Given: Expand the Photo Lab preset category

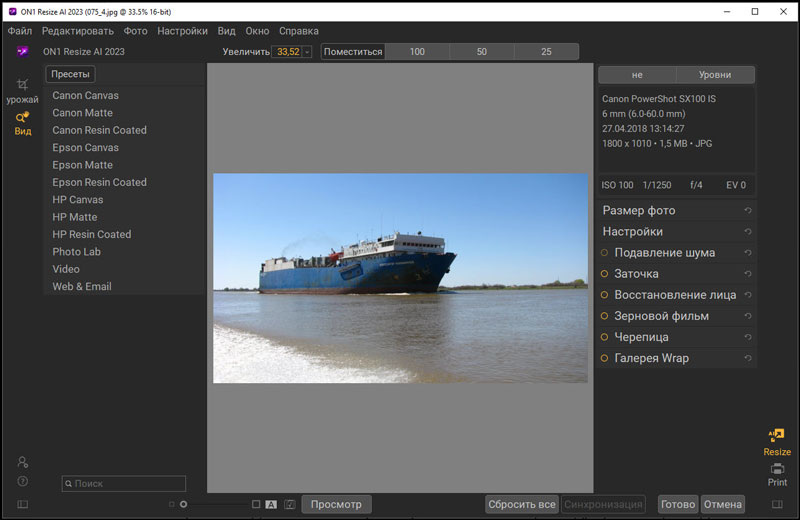Looking at the screenshot, I should tap(76, 252).
